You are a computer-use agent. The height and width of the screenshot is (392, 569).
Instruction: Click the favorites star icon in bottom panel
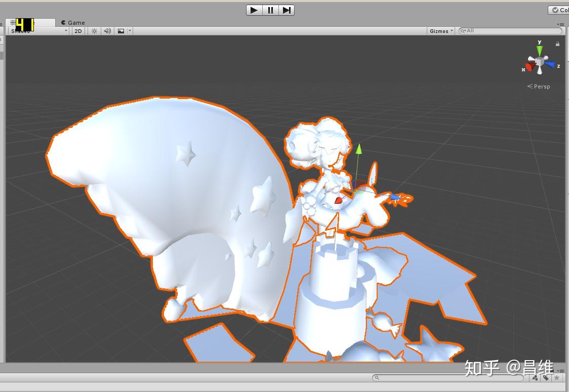(x=557, y=378)
